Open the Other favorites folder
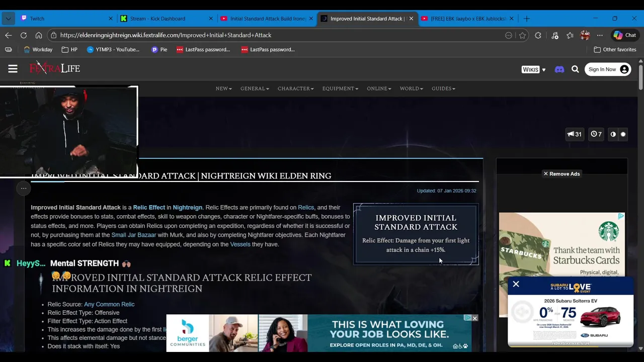 click(x=615, y=49)
